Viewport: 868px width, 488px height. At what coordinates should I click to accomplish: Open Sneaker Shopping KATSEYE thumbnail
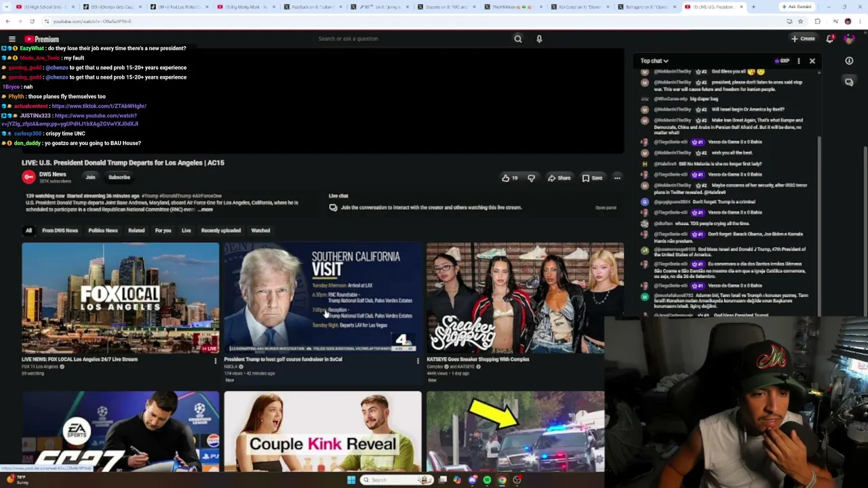click(525, 298)
